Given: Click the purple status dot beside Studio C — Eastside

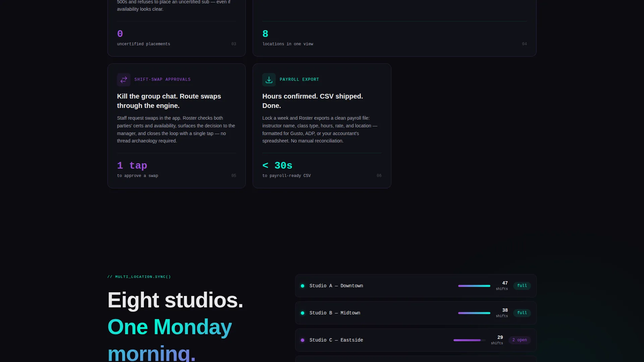Looking at the screenshot, I should coord(303,340).
